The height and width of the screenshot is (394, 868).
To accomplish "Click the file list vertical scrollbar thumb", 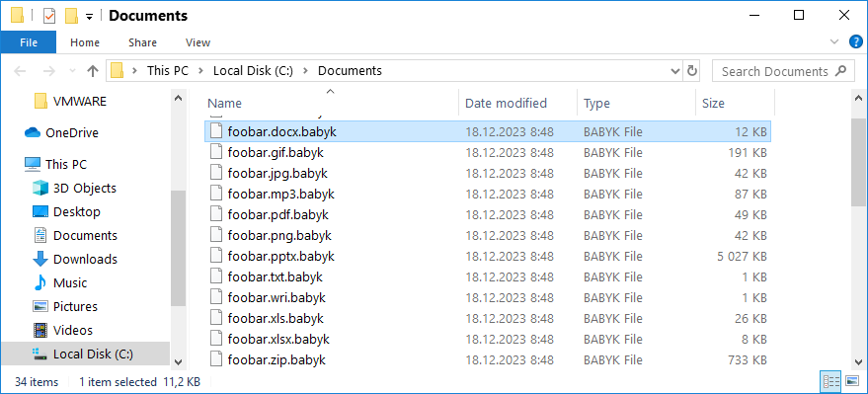I will [858, 161].
